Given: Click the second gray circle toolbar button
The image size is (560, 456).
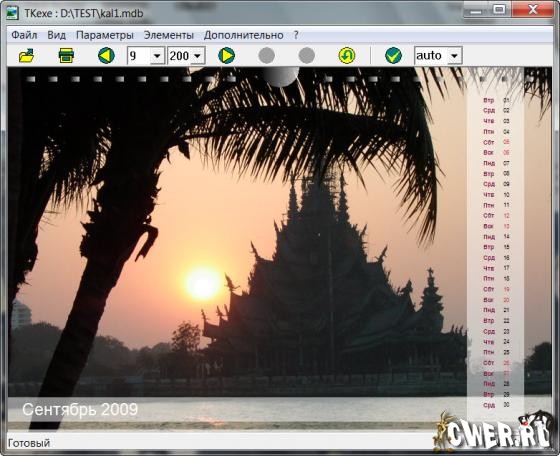Looking at the screenshot, I should point(306,56).
